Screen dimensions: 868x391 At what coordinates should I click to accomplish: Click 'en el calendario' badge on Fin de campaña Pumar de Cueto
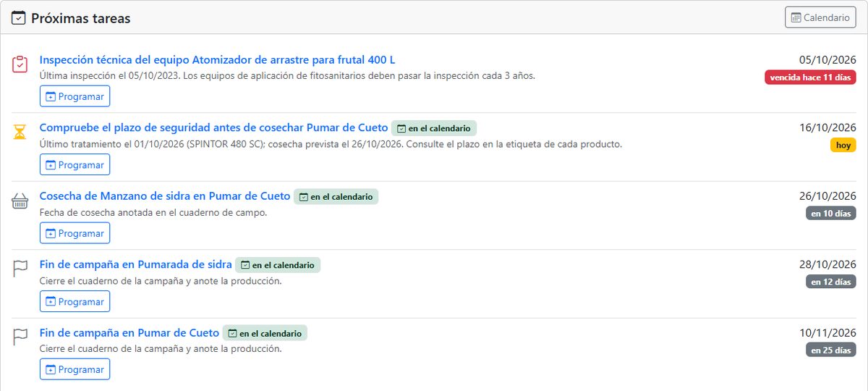[x=265, y=333]
